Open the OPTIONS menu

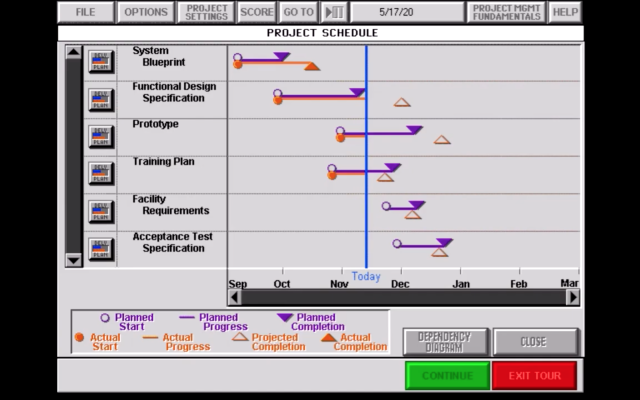click(144, 12)
